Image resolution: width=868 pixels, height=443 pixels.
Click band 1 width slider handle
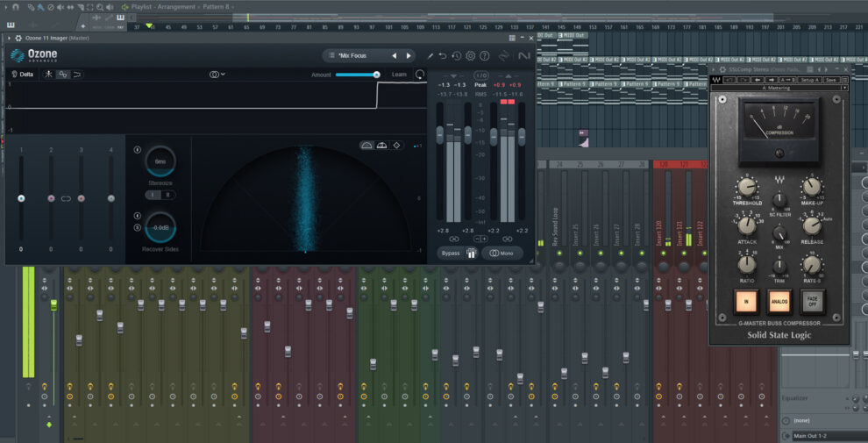point(21,198)
